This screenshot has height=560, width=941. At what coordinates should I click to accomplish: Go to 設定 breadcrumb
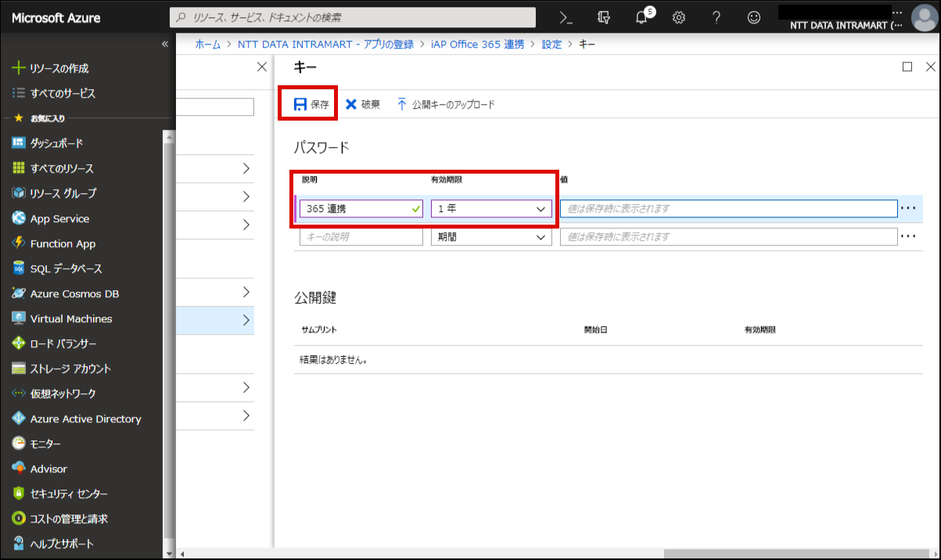click(551, 44)
